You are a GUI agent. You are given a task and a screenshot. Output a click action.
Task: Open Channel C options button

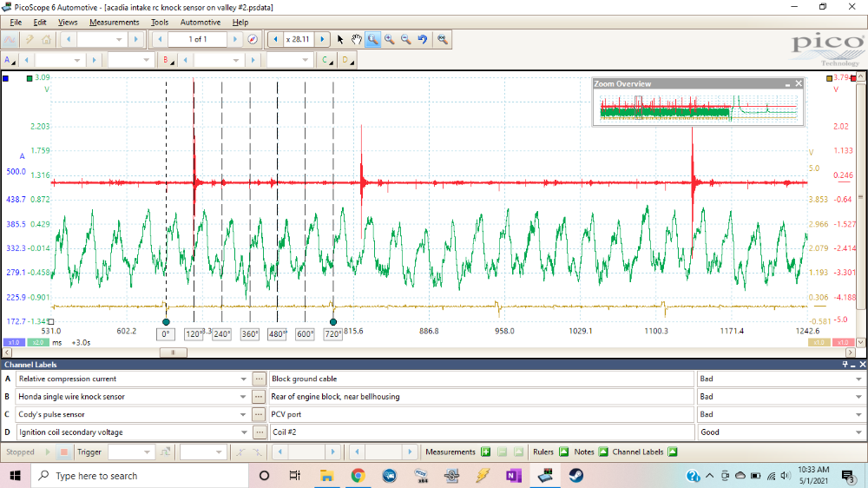[326, 60]
